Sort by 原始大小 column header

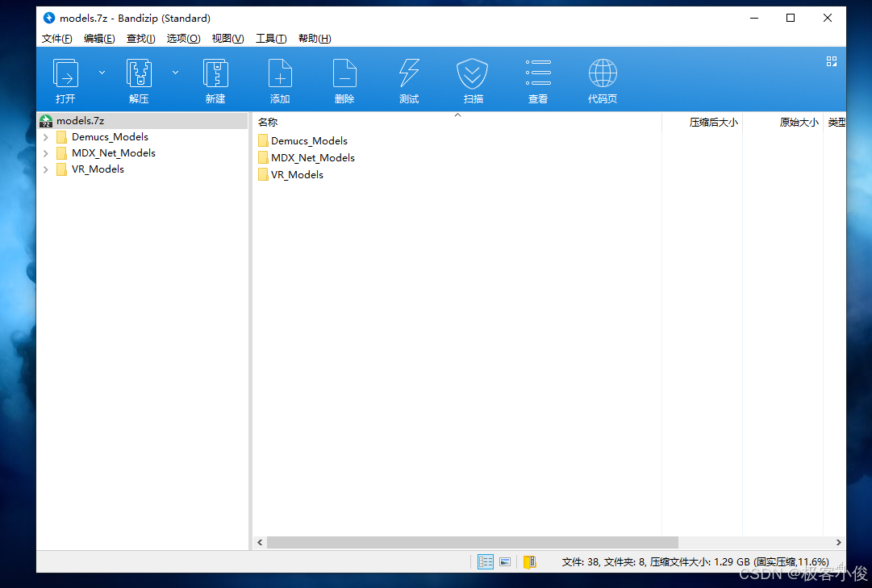pos(799,123)
